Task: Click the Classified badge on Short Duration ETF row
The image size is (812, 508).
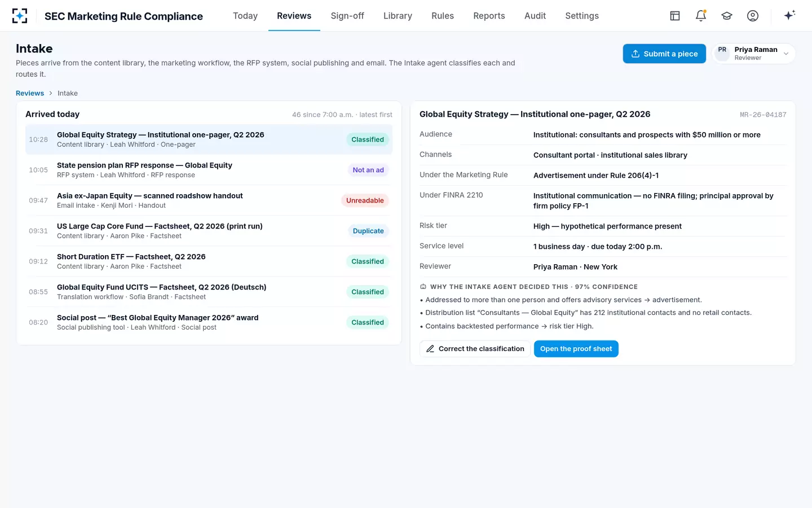Action: [x=368, y=261]
